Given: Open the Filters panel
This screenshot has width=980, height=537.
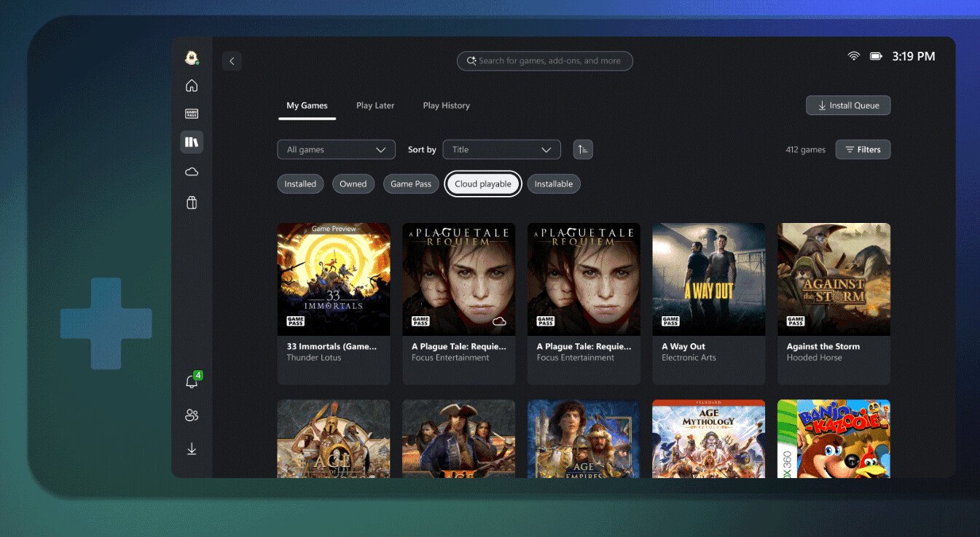Looking at the screenshot, I should (x=863, y=149).
